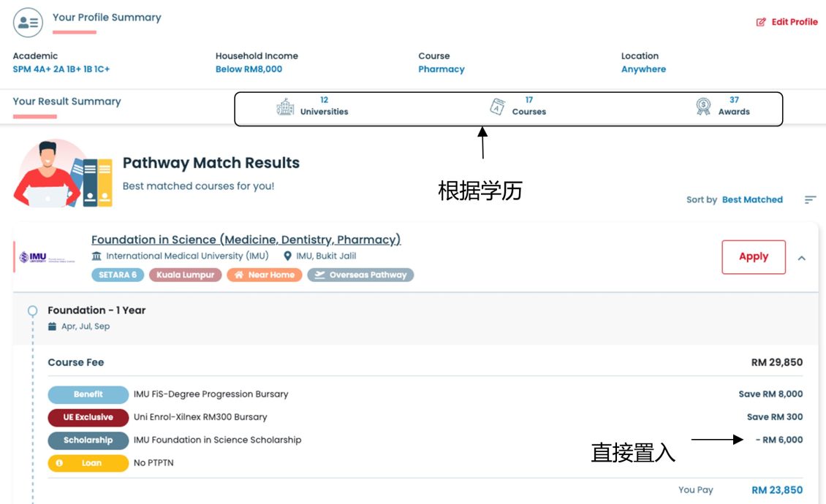Image resolution: width=826 pixels, height=504 pixels.
Task: Click the Universities building icon
Action: click(x=285, y=107)
